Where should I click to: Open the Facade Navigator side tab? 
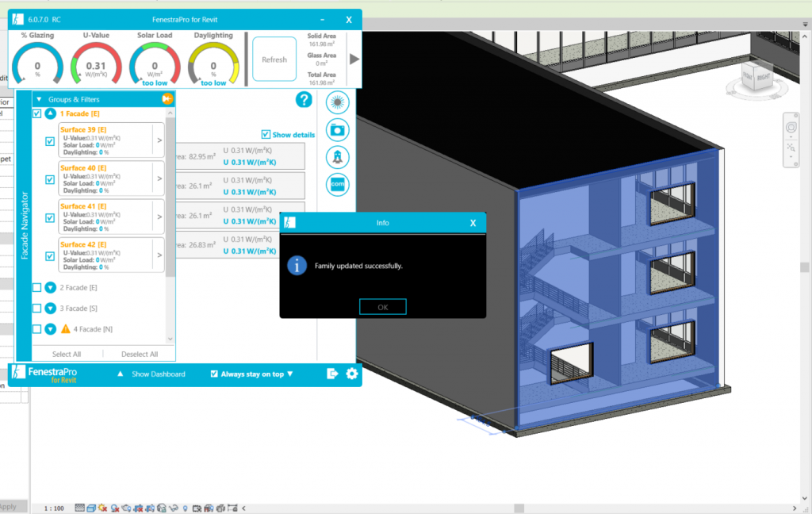click(x=25, y=225)
